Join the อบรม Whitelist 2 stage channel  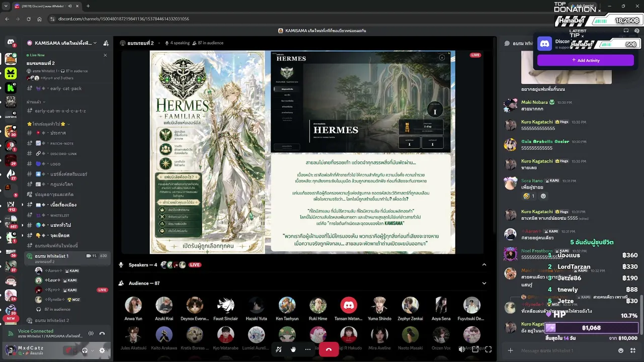pos(66,320)
